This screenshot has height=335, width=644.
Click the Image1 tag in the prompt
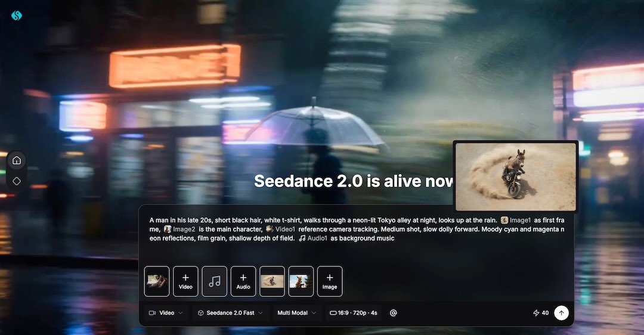tap(516, 220)
